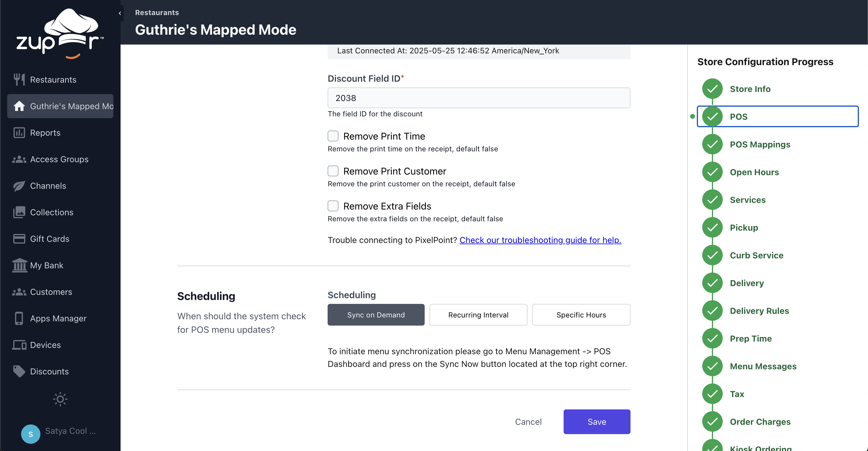
Task: Collapse the sidebar with the chevron
Action: pyautogui.click(x=120, y=13)
